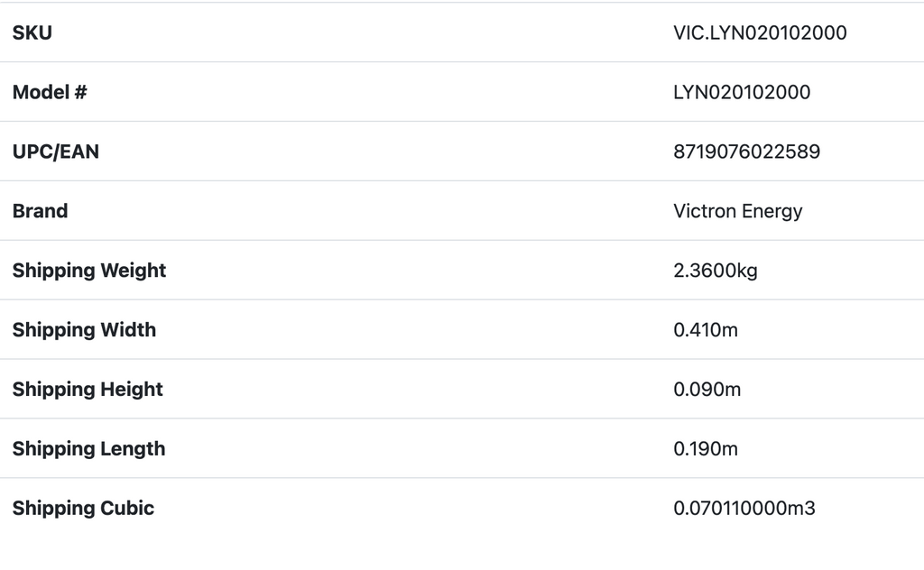Click the SKU row label
Screen dimensions: 924x570
pos(32,33)
